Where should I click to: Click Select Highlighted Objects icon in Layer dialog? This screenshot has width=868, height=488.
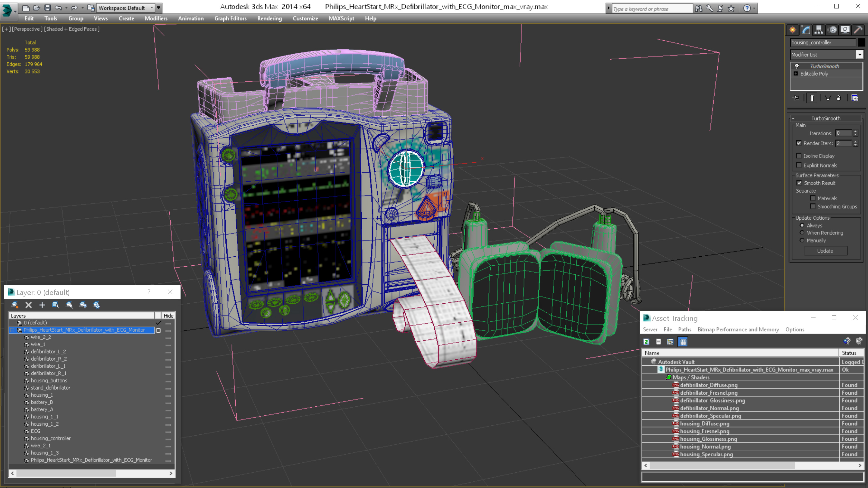55,305
